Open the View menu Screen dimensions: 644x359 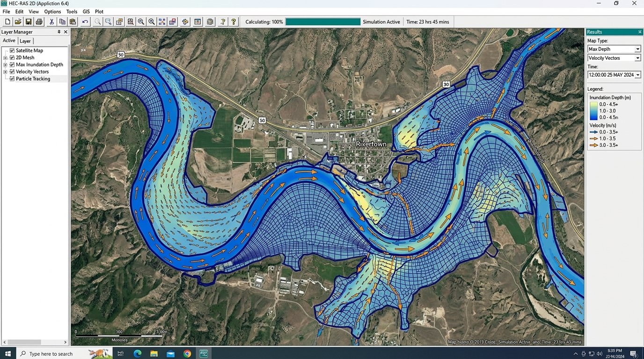[34, 11]
